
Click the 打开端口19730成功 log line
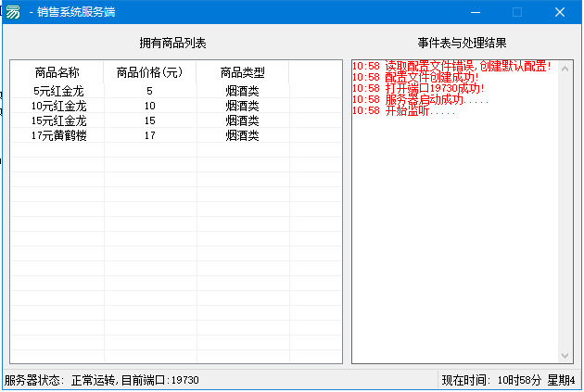click(x=433, y=89)
